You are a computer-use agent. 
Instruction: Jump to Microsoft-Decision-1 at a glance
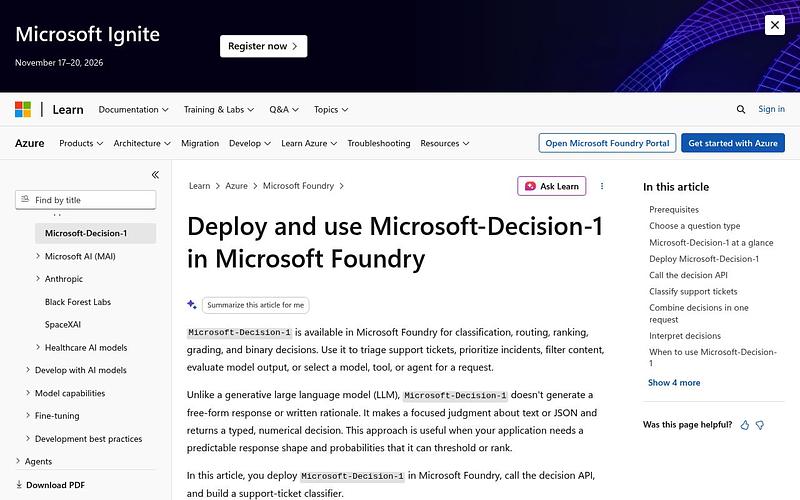[x=711, y=242]
